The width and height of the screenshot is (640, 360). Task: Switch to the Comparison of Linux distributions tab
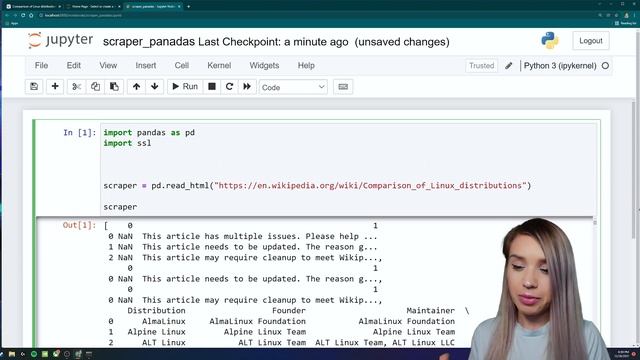coord(33,7)
